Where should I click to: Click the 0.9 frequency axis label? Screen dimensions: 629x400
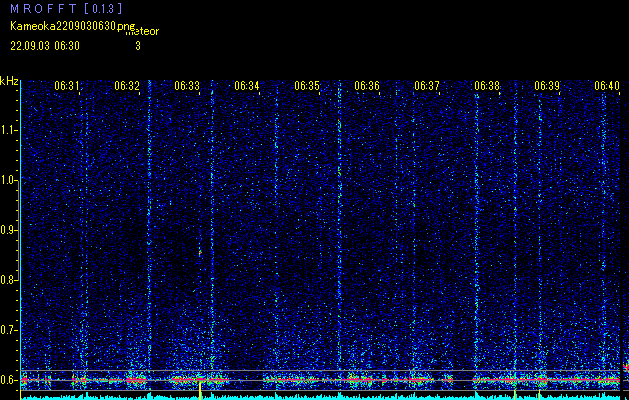(7, 230)
